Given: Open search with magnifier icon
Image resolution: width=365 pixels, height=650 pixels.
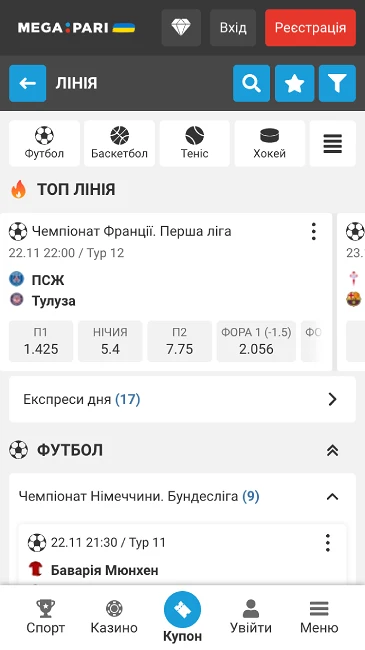Looking at the screenshot, I should click(251, 83).
